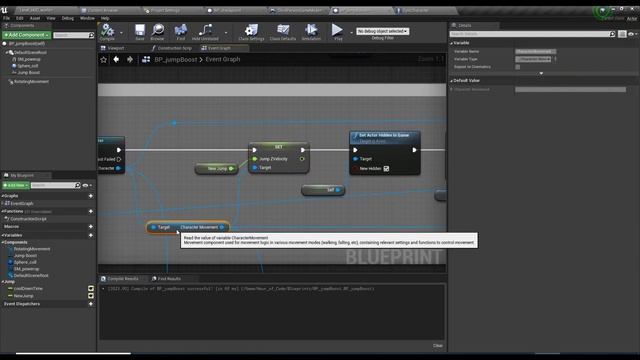Open My Blueprint view options eye icon
This screenshot has height=360, width=640.
(86, 186)
